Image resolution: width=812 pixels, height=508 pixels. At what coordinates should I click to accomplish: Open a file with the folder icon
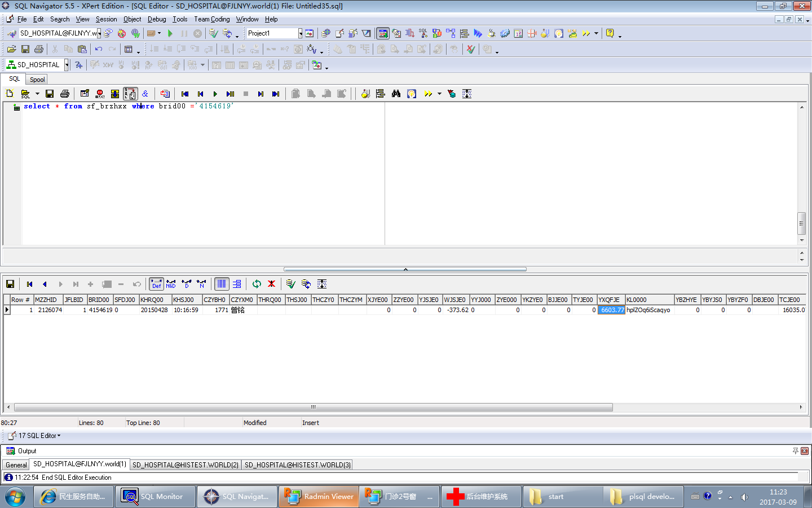(11, 49)
